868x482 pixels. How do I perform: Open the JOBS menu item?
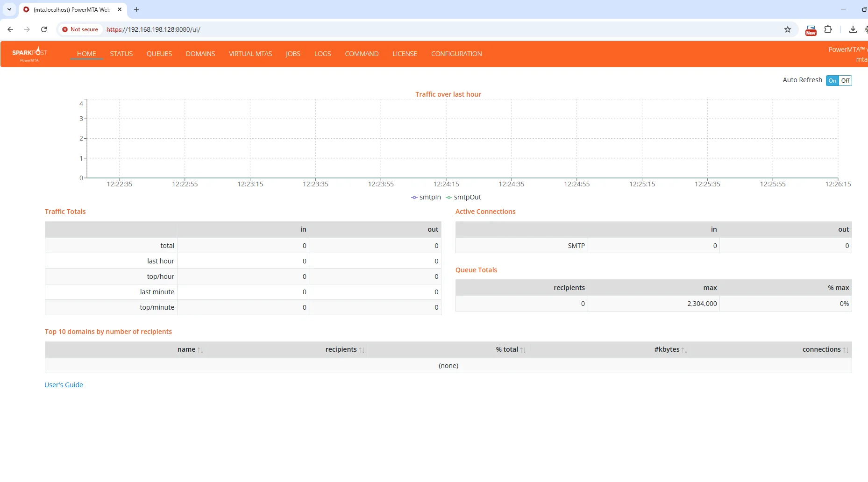pos(293,54)
